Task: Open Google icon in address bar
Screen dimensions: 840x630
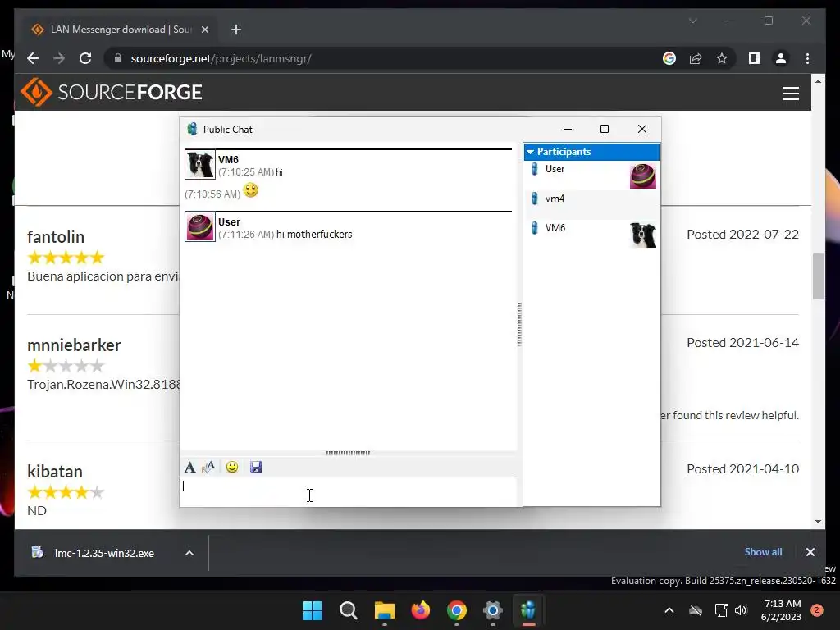Action: click(x=669, y=58)
